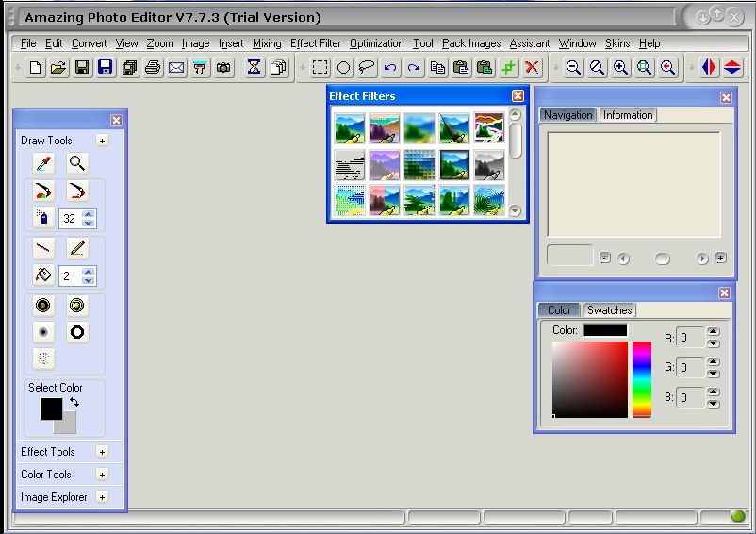Swap foreground and background colors arrow
The height and width of the screenshot is (534, 756).
point(74,402)
